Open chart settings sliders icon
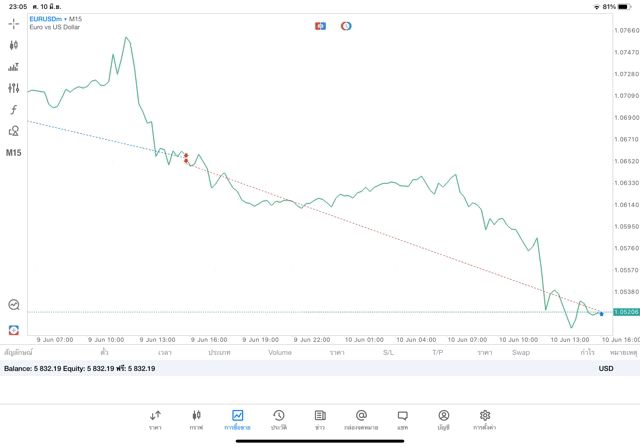The image size is (640, 447). click(x=13, y=88)
